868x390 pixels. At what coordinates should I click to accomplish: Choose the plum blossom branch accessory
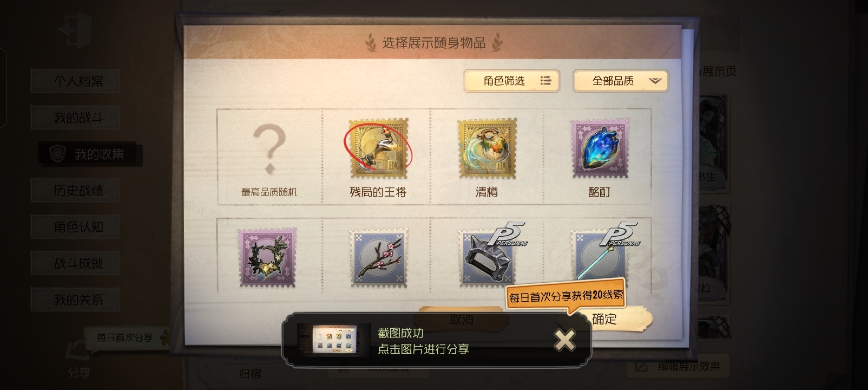pos(378,257)
